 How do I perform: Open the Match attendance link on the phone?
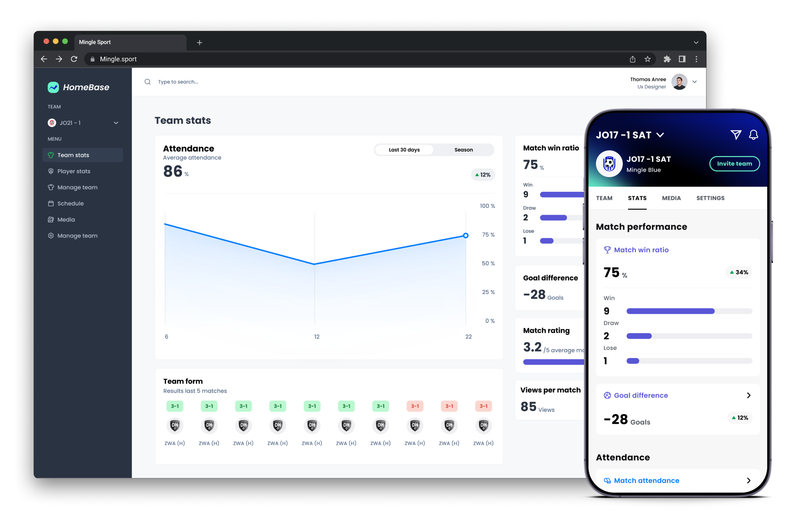tap(646, 480)
